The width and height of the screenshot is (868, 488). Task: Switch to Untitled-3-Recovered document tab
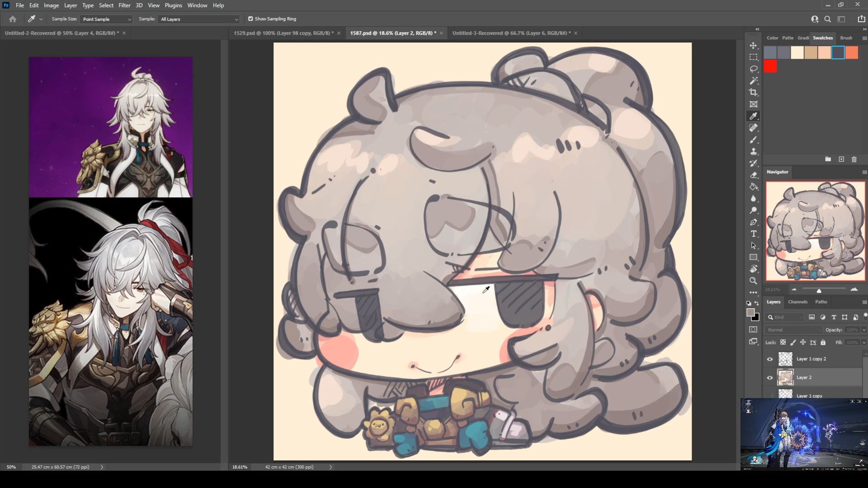(511, 33)
